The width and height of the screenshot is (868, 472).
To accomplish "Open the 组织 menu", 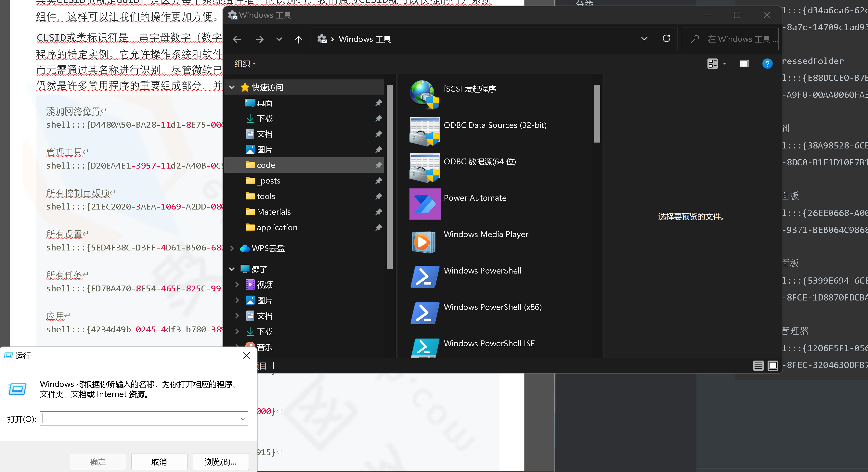I will [x=245, y=64].
